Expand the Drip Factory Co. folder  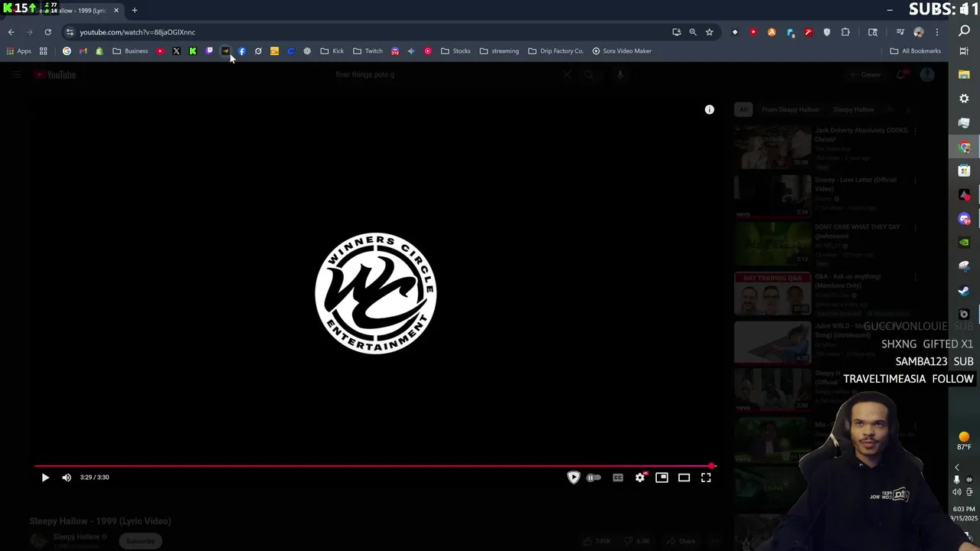point(556,51)
